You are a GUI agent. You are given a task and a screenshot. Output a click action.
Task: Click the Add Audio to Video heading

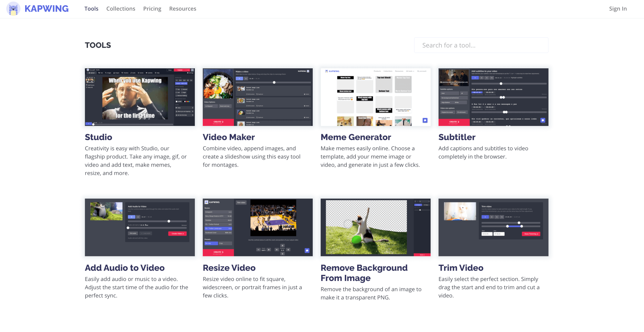pyautogui.click(x=125, y=268)
